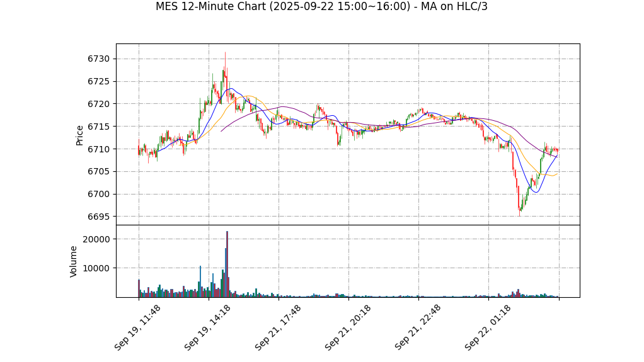Click the 'Sep 21, 22:48' time label
644x362 pixels.
pyautogui.click(x=417, y=327)
